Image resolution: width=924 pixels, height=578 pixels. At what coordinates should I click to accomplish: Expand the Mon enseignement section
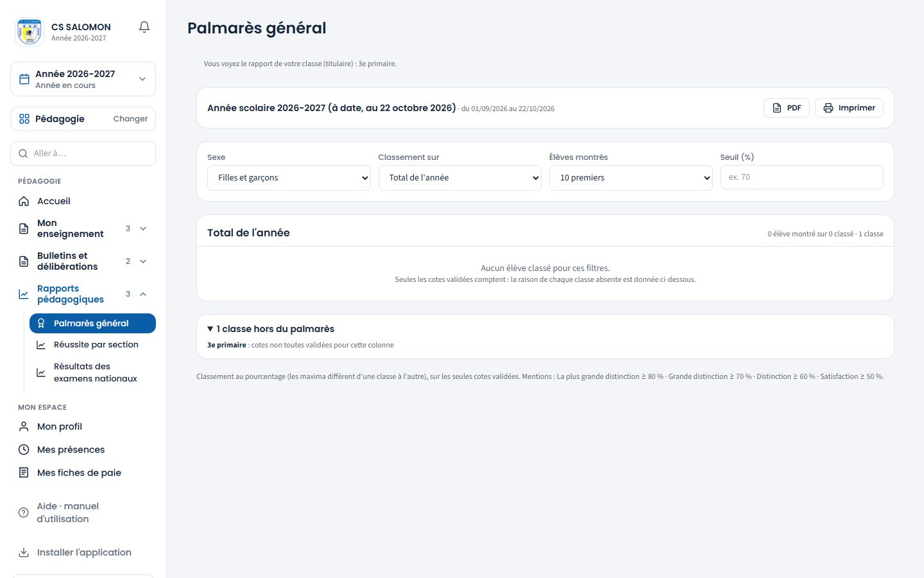pyautogui.click(x=143, y=229)
